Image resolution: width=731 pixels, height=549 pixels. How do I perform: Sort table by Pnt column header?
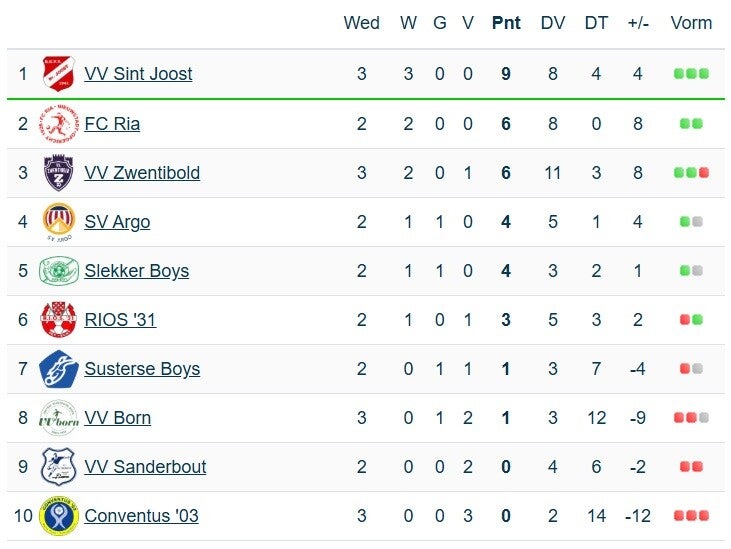pyautogui.click(x=506, y=23)
